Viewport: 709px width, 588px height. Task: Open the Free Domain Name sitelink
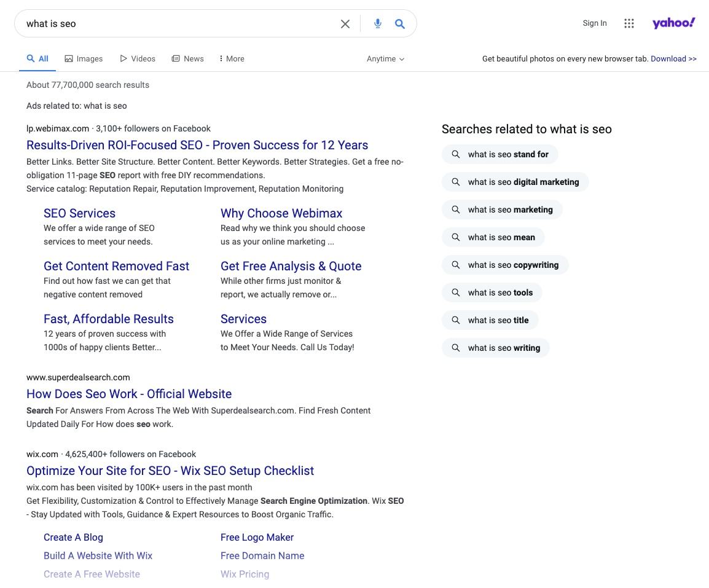point(262,556)
